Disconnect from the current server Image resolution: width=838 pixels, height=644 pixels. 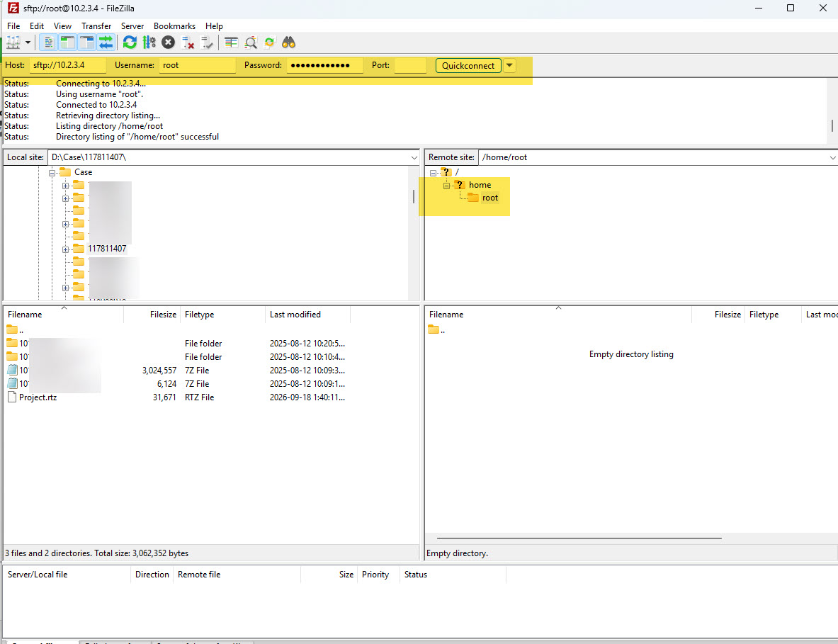point(188,43)
